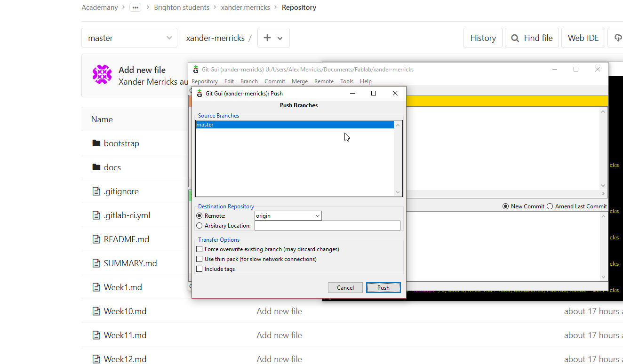Click the Repository breadcrumb item
Viewport: 623px width, 364px height.
(299, 8)
